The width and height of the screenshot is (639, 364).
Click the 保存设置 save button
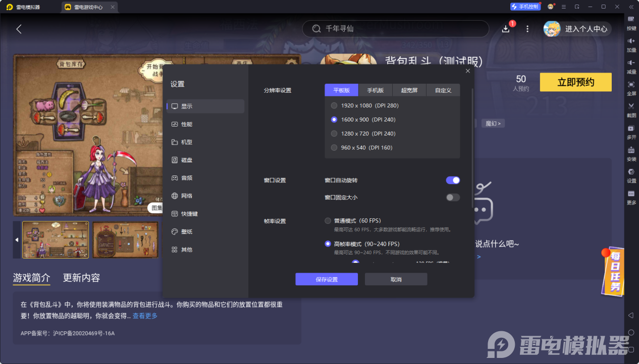coord(326,279)
